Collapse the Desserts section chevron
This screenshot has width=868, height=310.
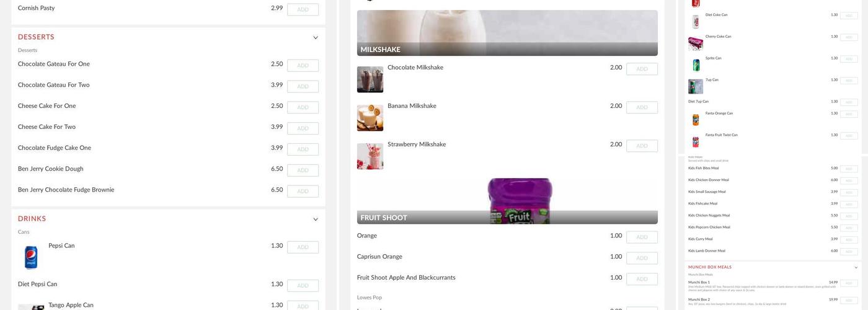(x=316, y=38)
